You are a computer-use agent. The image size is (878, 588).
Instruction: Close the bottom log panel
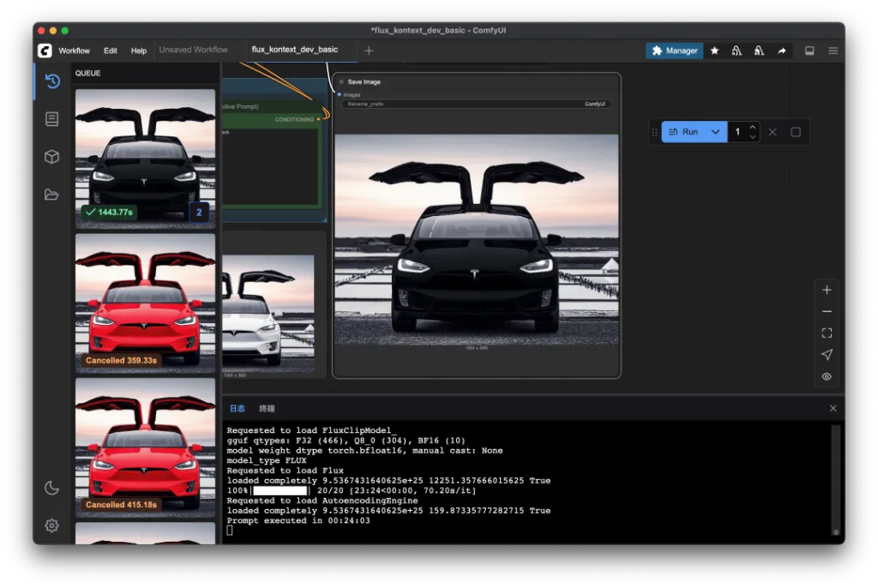pyautogui.click(x=833, y=408)
